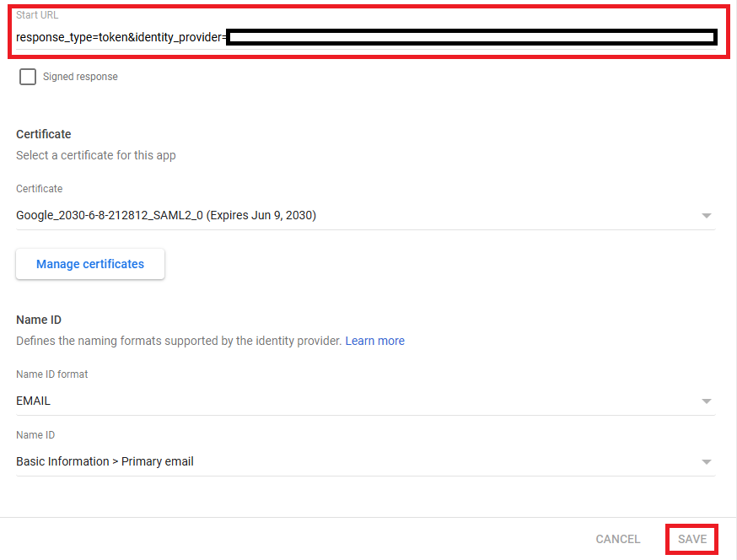
Task: Click 'Select a certificate for this app' text
Action: click(x=96, y=155)
